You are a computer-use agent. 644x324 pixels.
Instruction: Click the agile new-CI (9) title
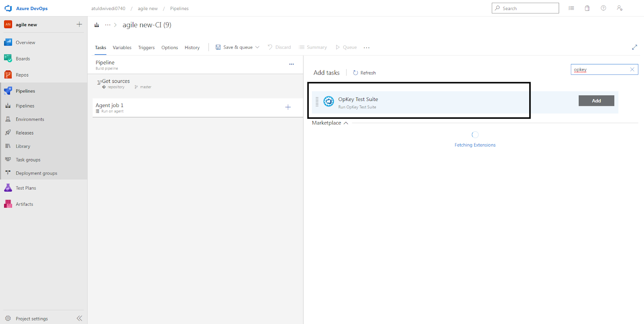[x=147, y=25]
